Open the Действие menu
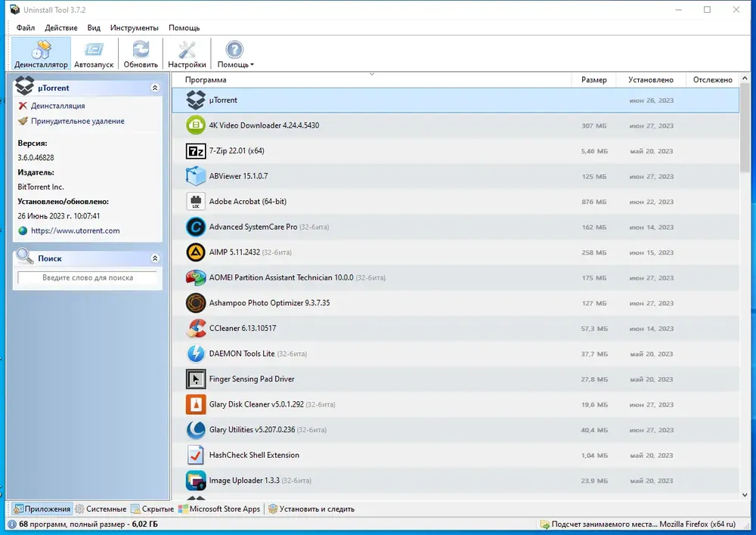 click(x=60, y=27)
